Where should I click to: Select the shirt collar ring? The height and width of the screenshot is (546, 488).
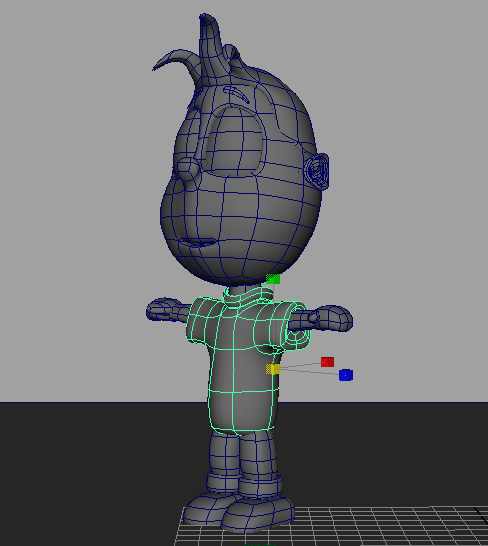click(248, 296)
